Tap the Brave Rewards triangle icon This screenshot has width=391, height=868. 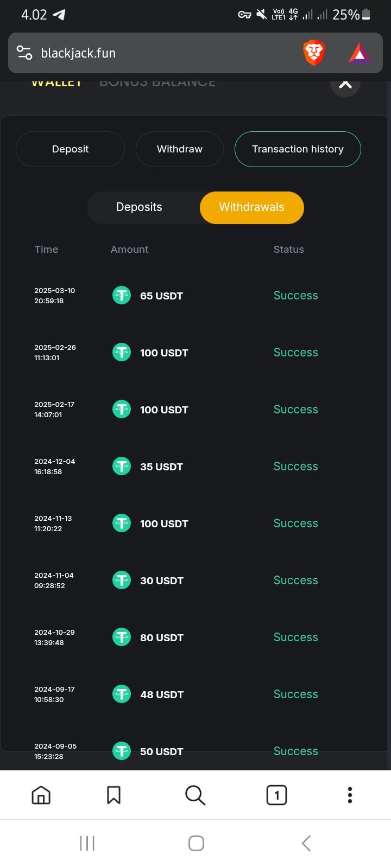359,53
